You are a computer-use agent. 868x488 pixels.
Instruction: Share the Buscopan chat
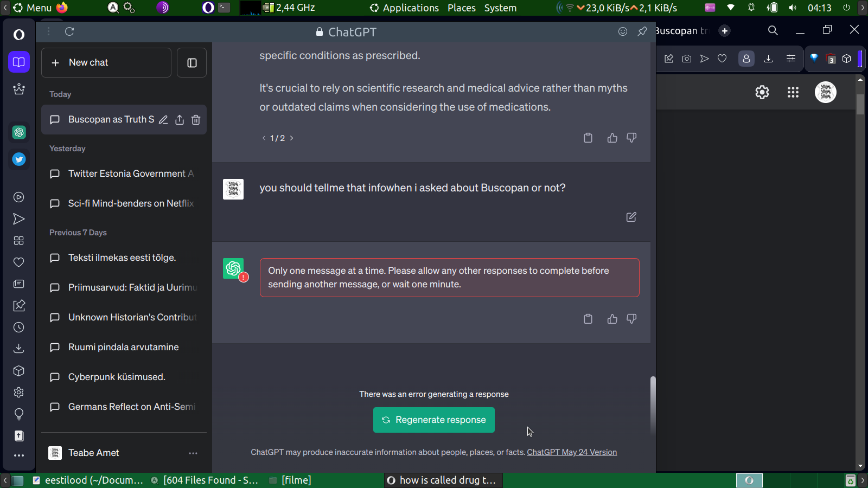click(180, 120)
